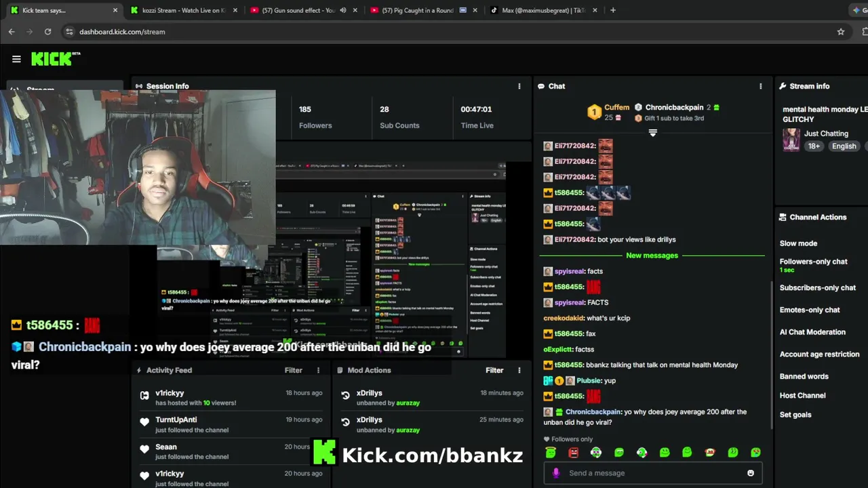Viewport: 868px width, 488px height.
Task: Click Emotes-only chat action
Action: 810,310
